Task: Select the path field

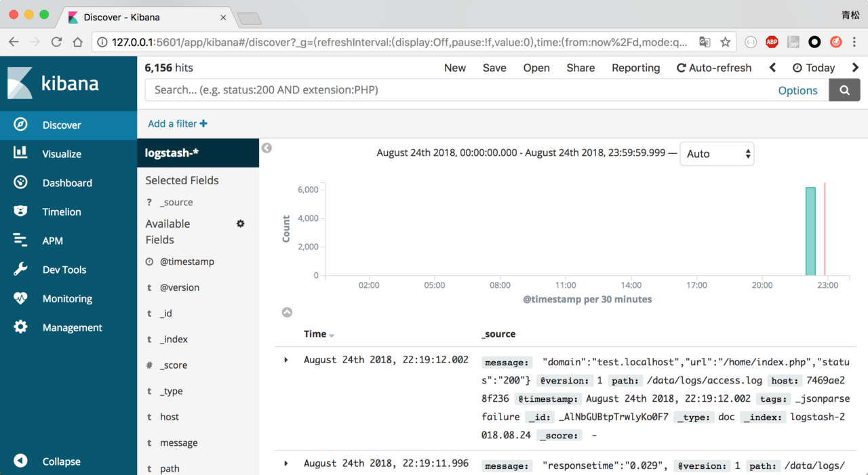Action: point(170,468)
